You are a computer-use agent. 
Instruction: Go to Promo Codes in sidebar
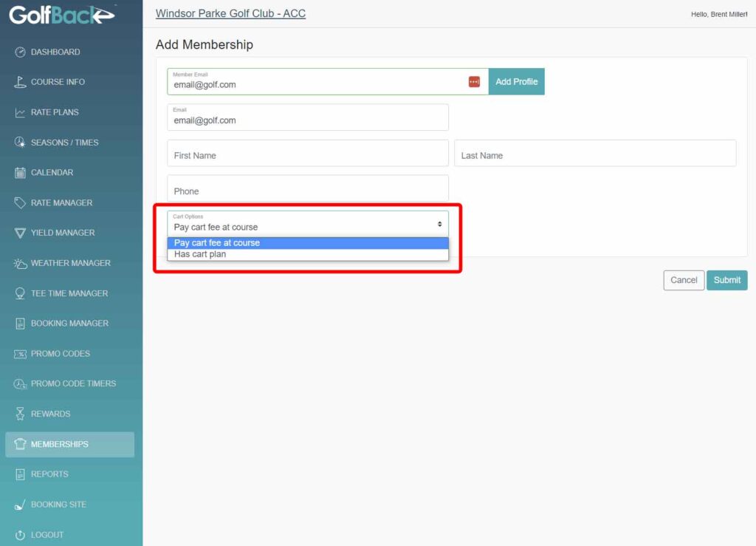(x=61, y=354)
